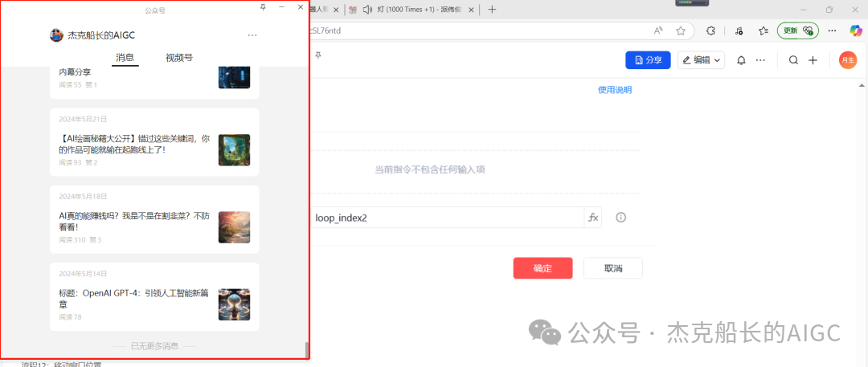Image resolution: width=868 pixels, height=367 pixels.
Task: Switch to the 消息 tab
Action: pos(125,58)
